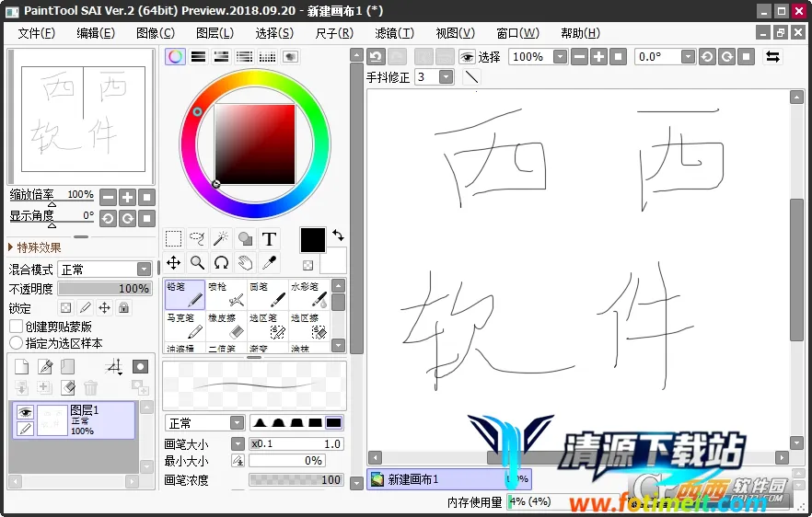The image size is (812, 517).
Task: Open 混合模式 dropdown set to 正常
Action: click(105, 270)
